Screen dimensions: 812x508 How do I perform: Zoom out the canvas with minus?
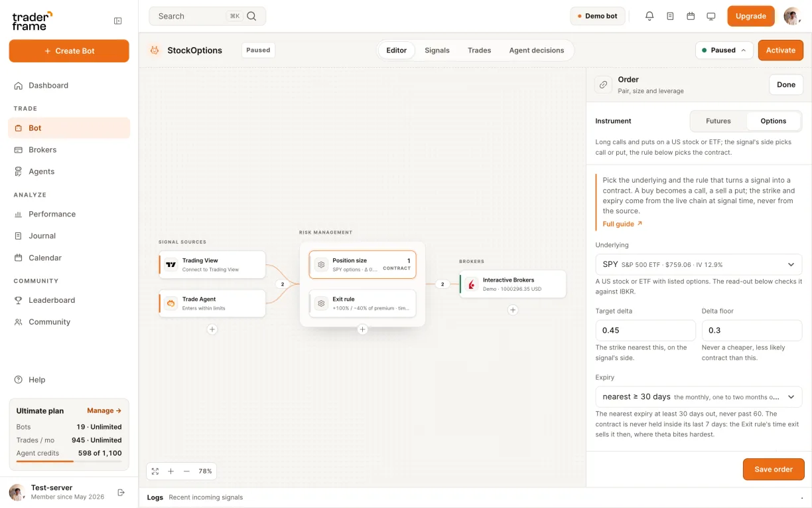click(186, 471)
